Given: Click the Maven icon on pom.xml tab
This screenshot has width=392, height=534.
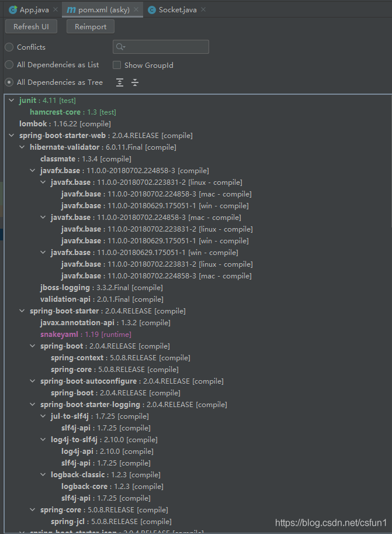Looking at the screenshot, I should click(x=71, y=10).
